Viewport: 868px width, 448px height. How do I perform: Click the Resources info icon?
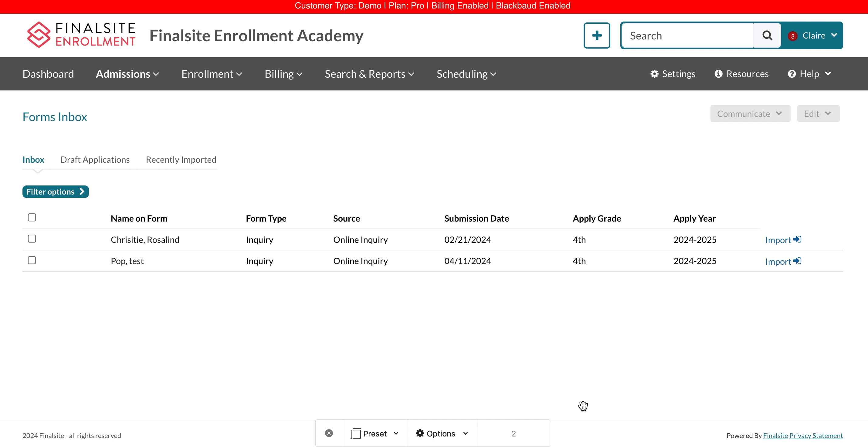(718, 73)
